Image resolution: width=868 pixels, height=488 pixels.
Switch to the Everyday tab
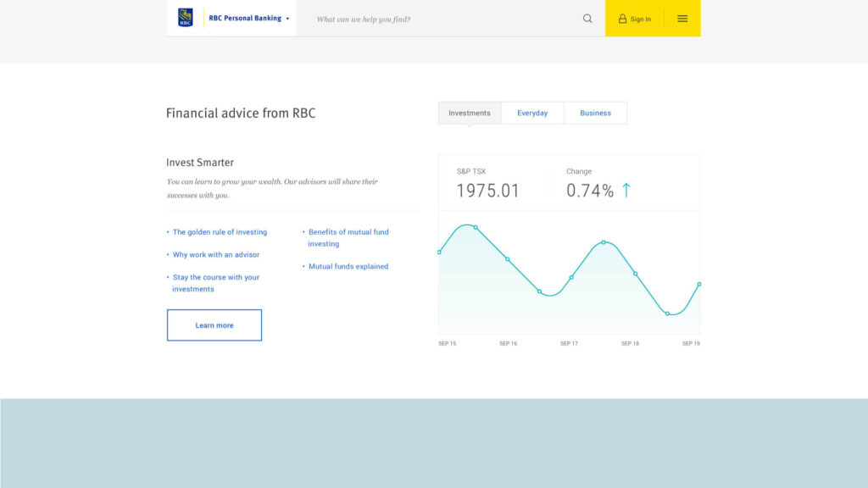(532, 113)
